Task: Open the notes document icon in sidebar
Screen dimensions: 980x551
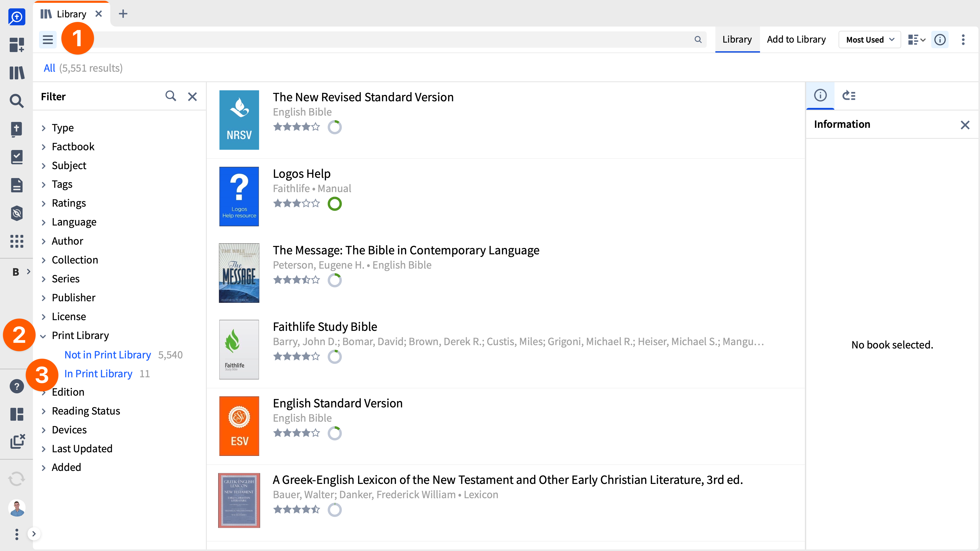Action: 17,185
